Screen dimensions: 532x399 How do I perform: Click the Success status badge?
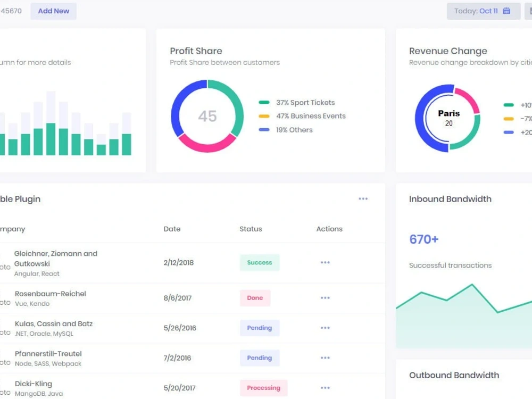click(259, 262)
